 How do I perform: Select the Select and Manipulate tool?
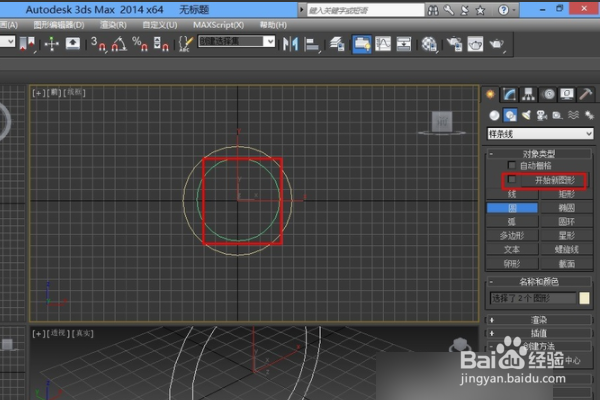point(51,44)
